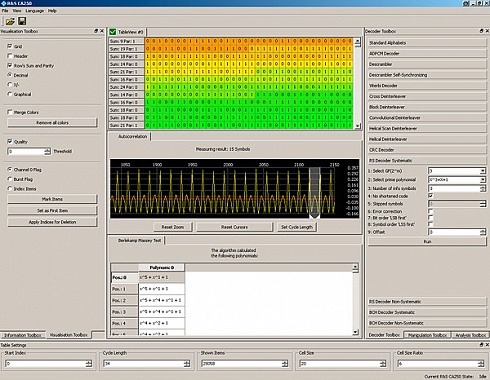The width and height of the screenshot is (490, 380).
Task: Expand the Viterbi Decoder section
Action: coord(427,86)
